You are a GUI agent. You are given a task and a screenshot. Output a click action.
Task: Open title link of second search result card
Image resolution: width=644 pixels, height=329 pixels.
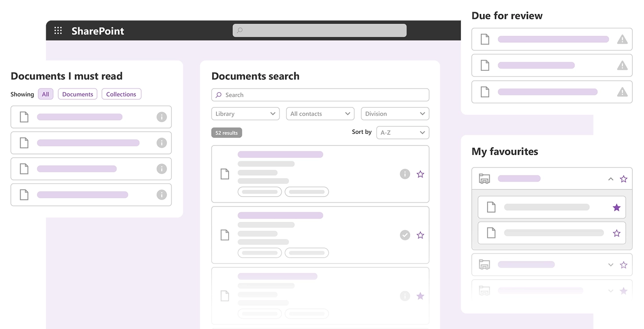pos(280,215)
